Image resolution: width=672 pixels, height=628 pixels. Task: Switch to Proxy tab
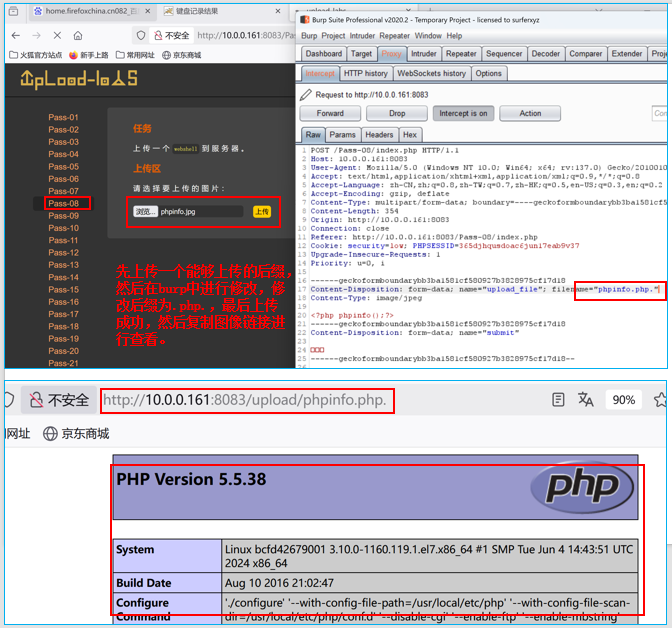pyautogui.click(x=391, y=54)
